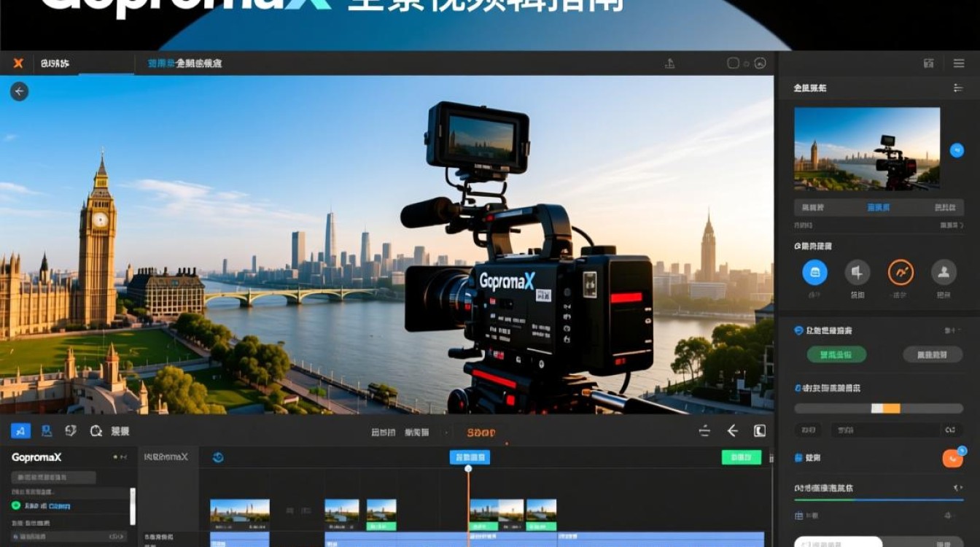This screenshot has height=547, width=980.
Task: Toggle the green dot item in left list
Action: (16, 505)
